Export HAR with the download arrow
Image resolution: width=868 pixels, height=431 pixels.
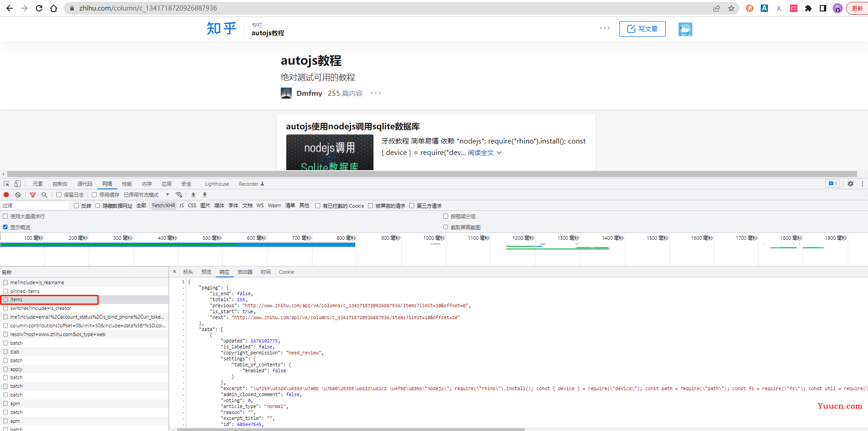point(205,195)
